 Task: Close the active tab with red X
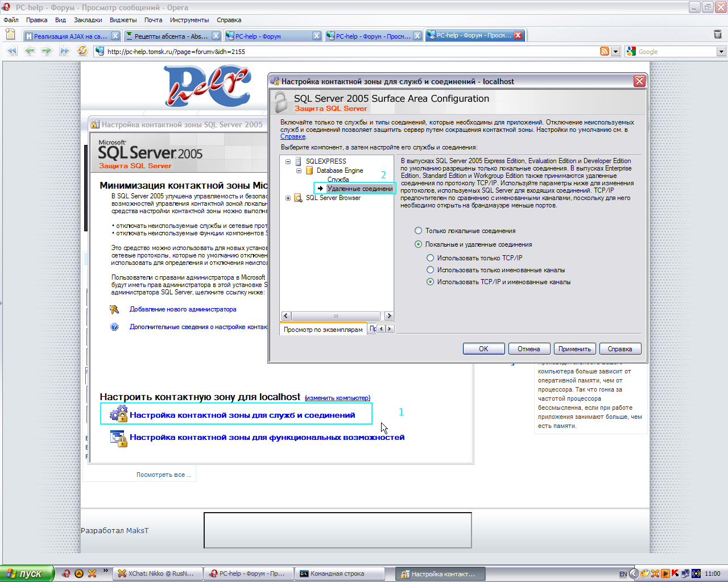tap(518, 35)
